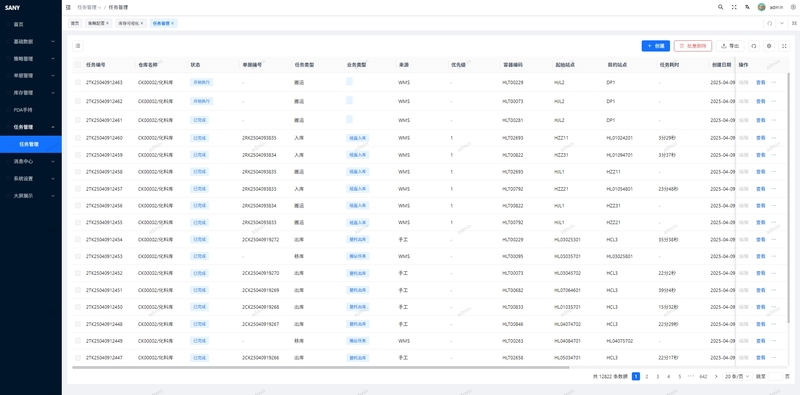This screenshot has width=800, height=395.
Task: Toggle browser fullscreen from the top header
Action: click(x=734, y=7)
